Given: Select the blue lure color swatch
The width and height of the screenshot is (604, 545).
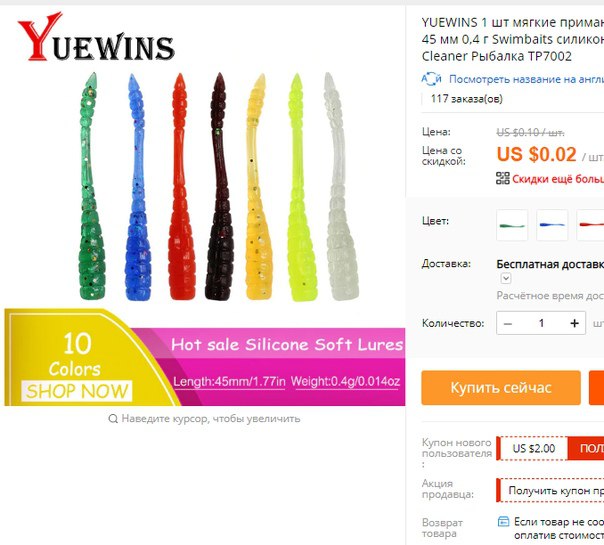Looking at the screenshot, I should tap(552, 225).
